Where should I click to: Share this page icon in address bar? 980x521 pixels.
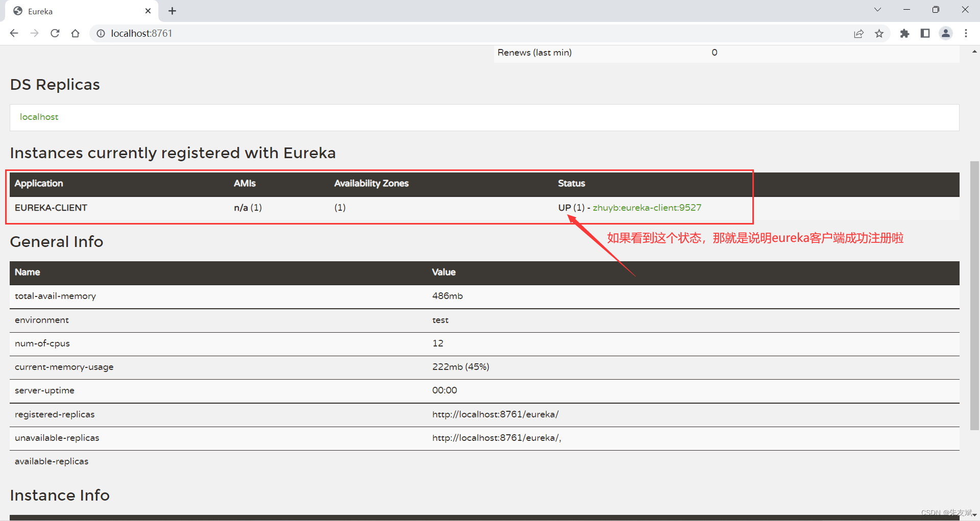click(x=859, y=33)
